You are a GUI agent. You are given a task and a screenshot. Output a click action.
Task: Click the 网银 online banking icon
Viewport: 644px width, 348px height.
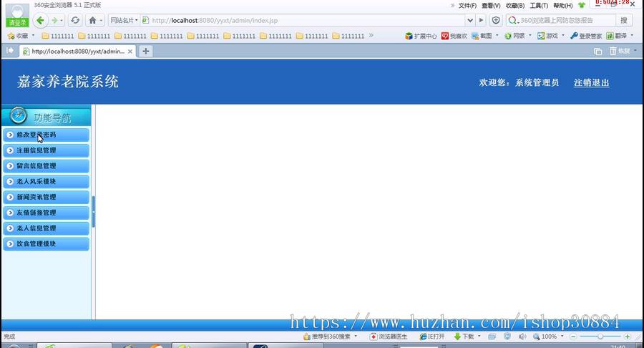pyautogui.click(x=514, y=36)
